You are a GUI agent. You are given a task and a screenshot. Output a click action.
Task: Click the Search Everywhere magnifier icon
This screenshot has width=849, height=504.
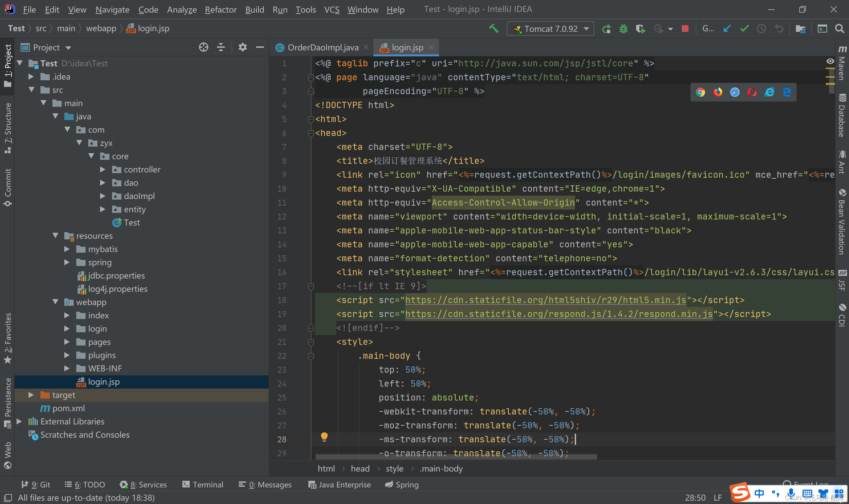(839, 29)
